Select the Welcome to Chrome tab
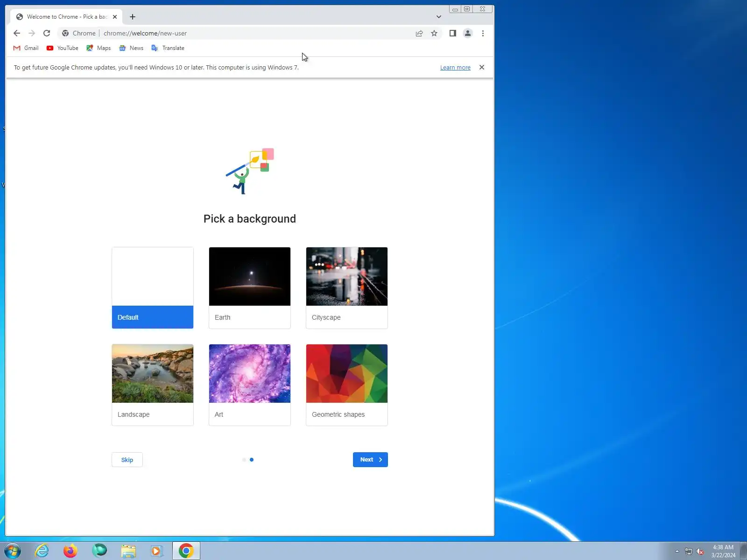 (66, 17)
